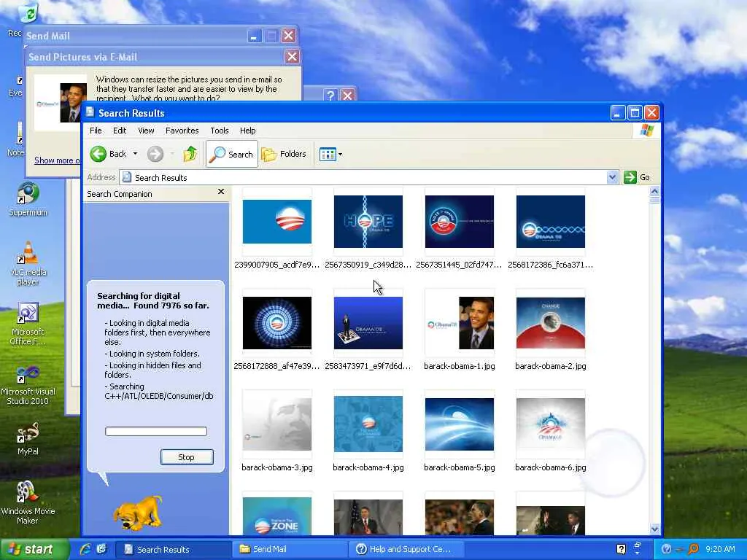The width and height of the screenshot is (747, 560).
Task: Click the magnifier tray icon
Action: coord(693,549)
